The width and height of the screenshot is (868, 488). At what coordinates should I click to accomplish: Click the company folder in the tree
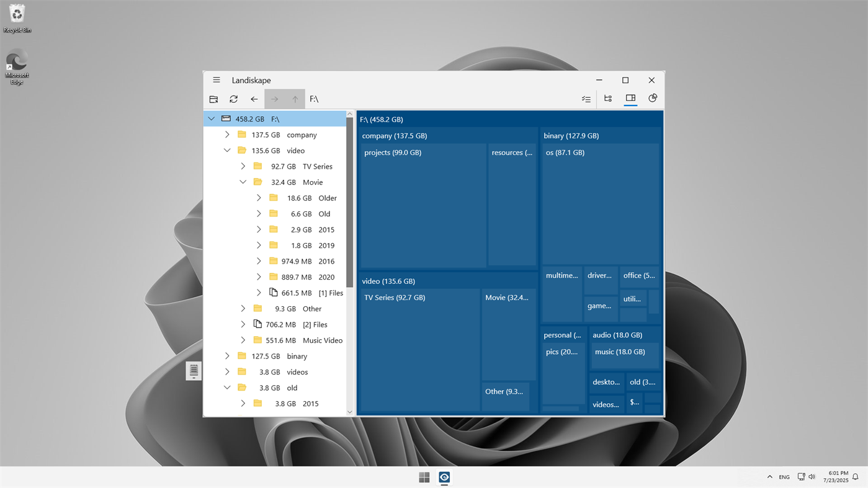point(302,135)
